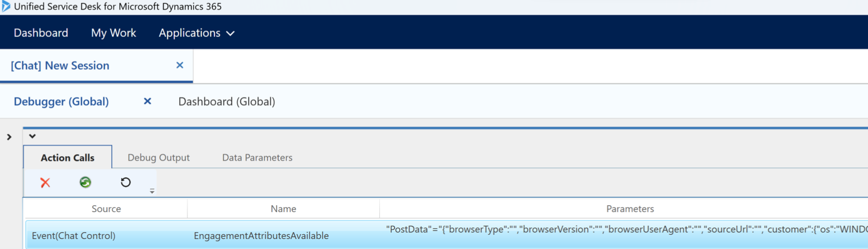
Task: Click the PostData parameters cell text
Action: [627, 229]
